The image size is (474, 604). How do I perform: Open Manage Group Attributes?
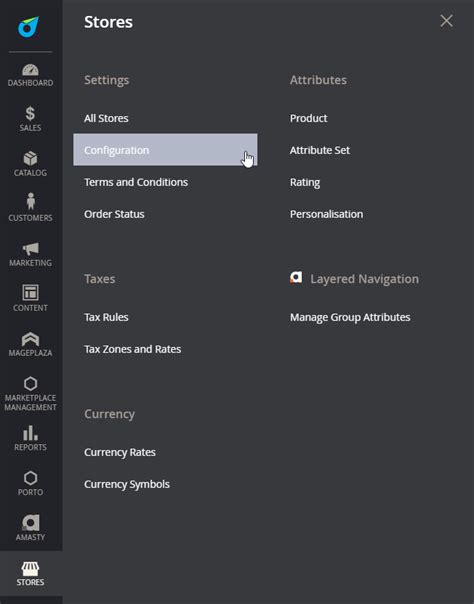click(350, 317)
